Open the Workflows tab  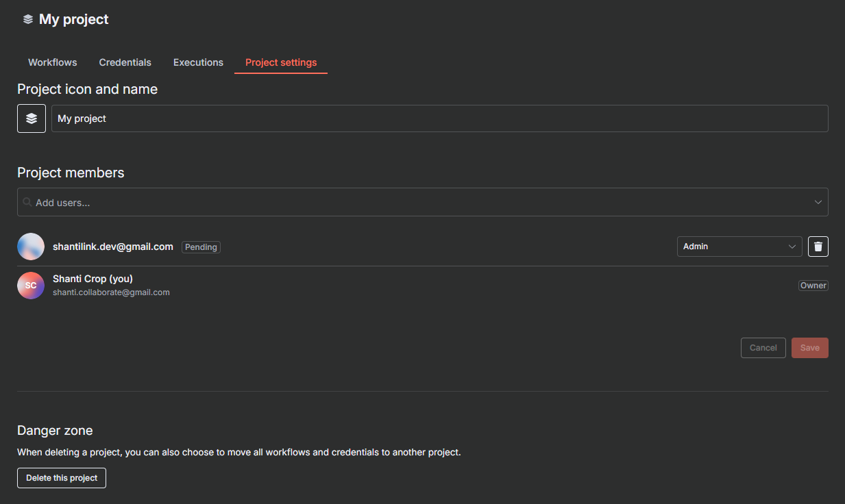53,62
